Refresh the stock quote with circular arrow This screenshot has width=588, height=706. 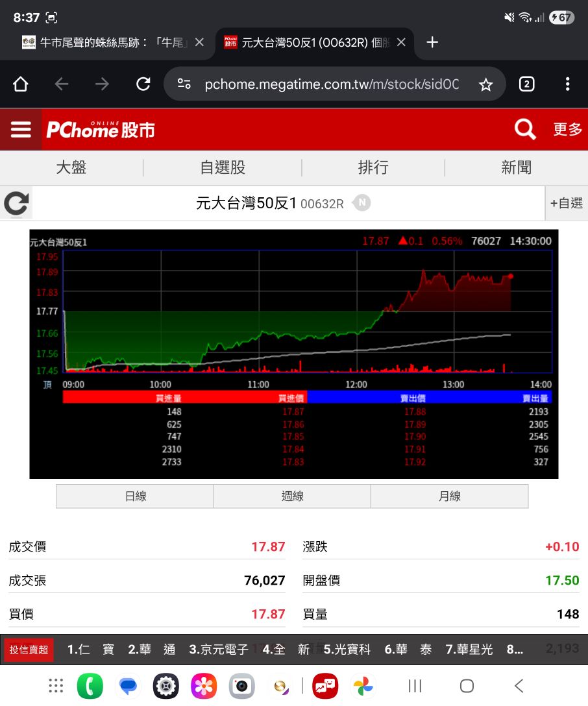[x=16, y=203]
